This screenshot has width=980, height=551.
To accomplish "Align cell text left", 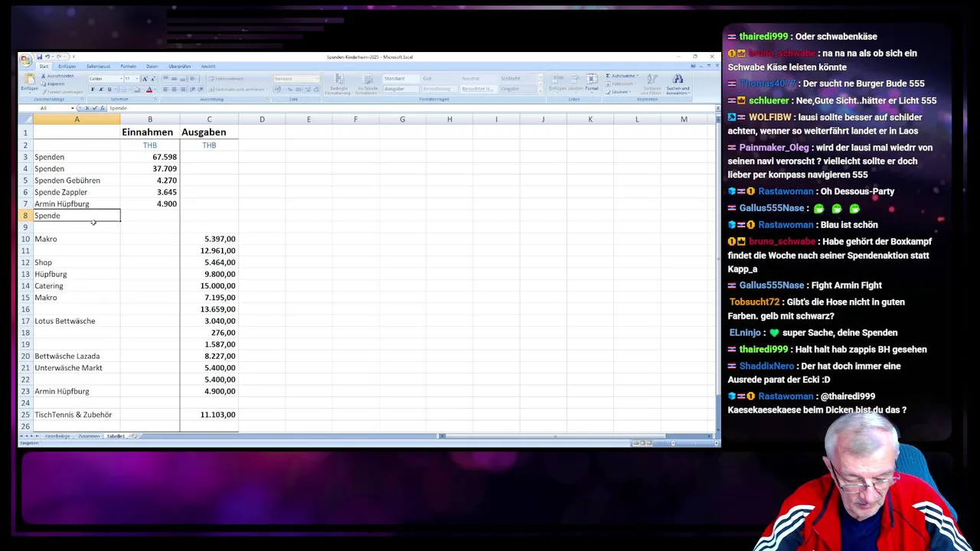I will point(165,90).
